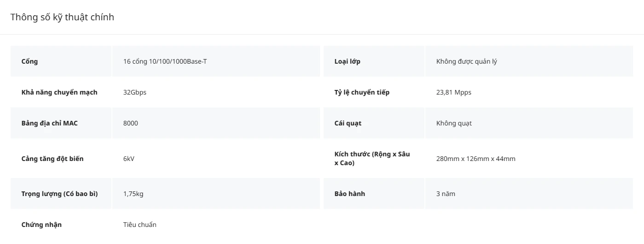Select the Cảng tăng đột biến label

52,159
